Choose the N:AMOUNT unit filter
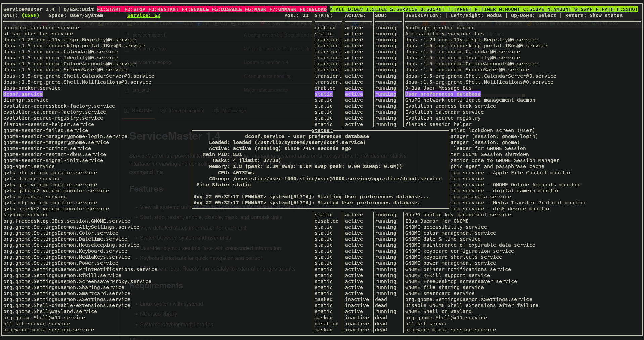The height and width of the screenshot is (340, 644). [x=559, y=9]
